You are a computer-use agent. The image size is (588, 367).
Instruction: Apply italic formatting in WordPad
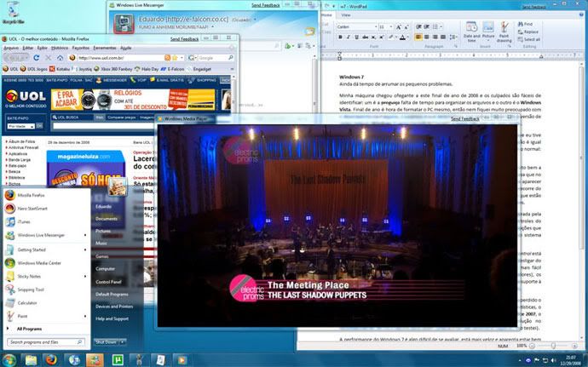coord(346,37)
